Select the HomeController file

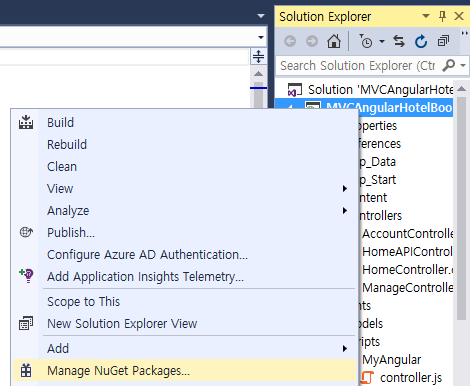coord(408,270)
